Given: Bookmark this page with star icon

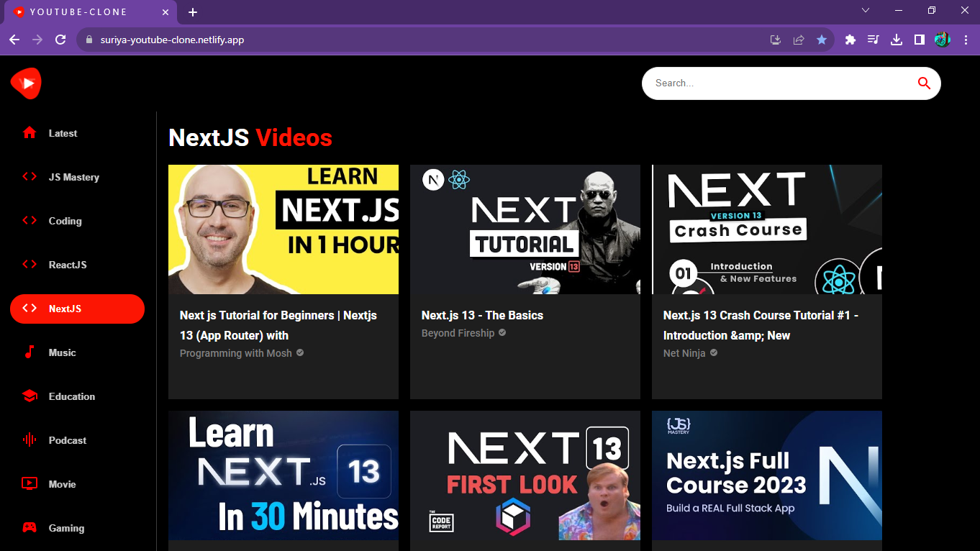Looking at the screenshot, I should [822, 40].
